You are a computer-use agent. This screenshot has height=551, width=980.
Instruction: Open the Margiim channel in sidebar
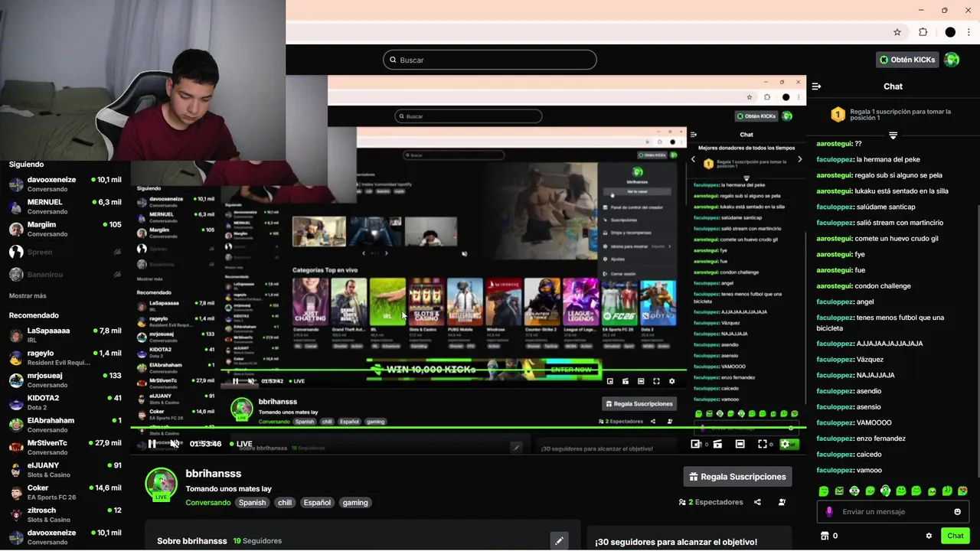65,230
